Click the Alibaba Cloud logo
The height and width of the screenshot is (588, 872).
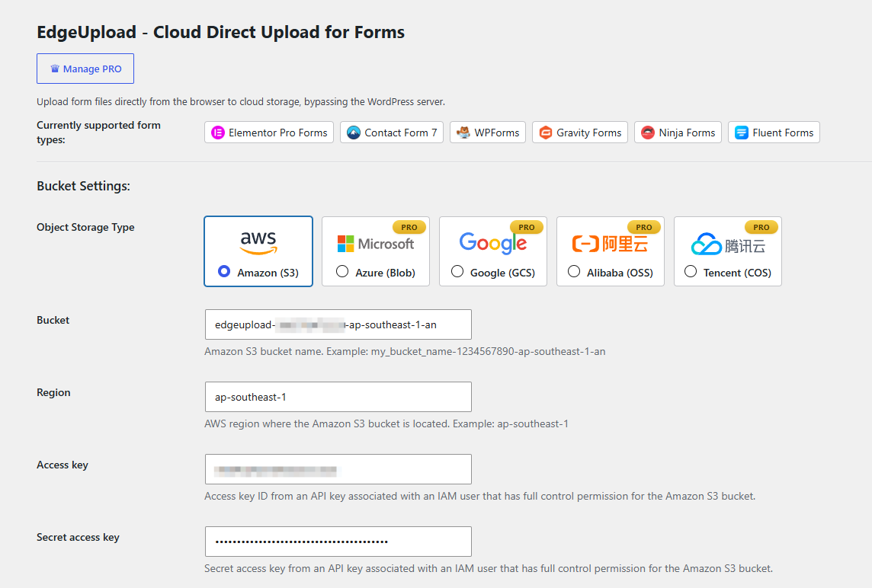[610, 244]
